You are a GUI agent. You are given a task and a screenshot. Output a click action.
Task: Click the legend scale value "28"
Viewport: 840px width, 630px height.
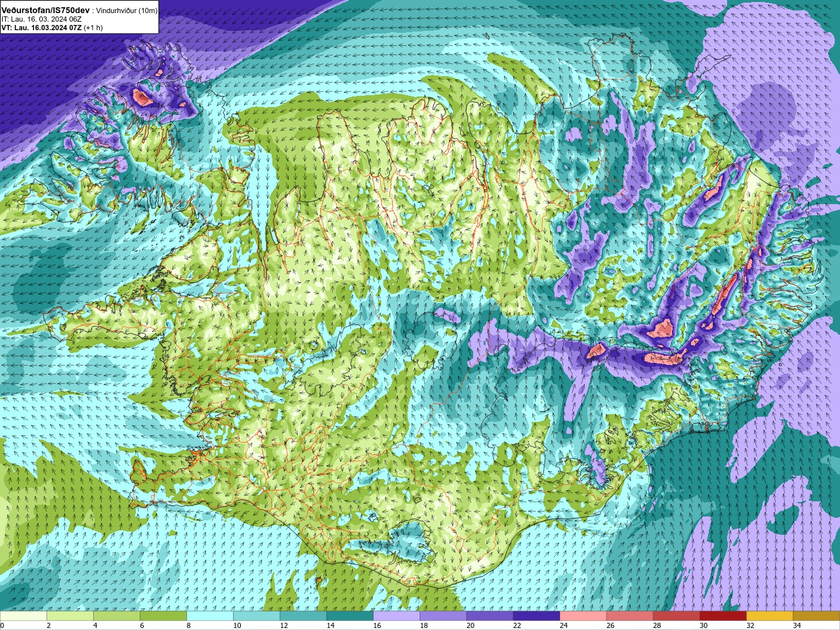pos(656,625)
